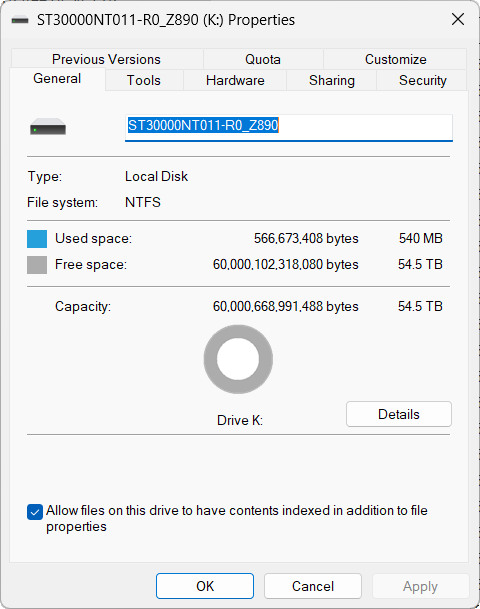Click the Apply button
The height and width of the screenshot is (609, 480).
click(x=420, y=586)
